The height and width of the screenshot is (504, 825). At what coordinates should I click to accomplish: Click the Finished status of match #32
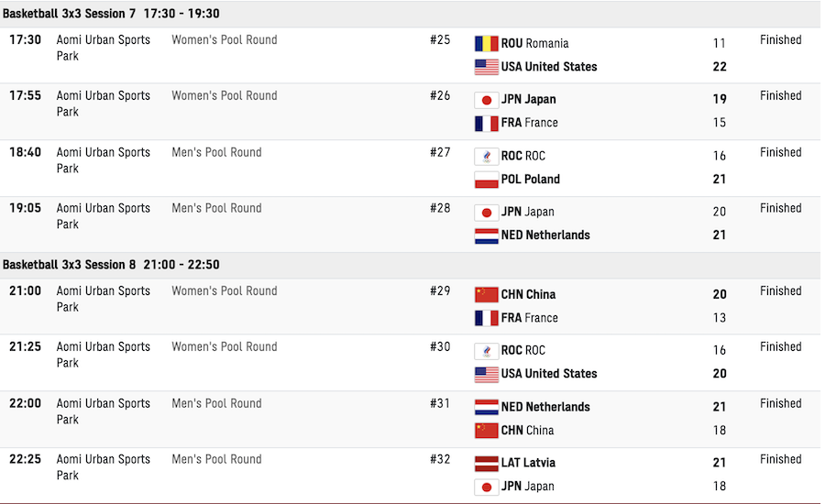(x=780, y=459)
